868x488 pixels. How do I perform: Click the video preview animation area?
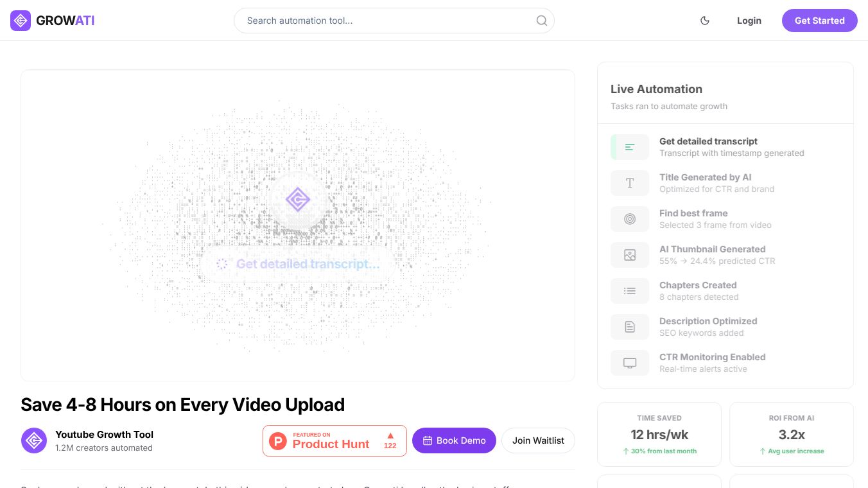pos(298,225)
